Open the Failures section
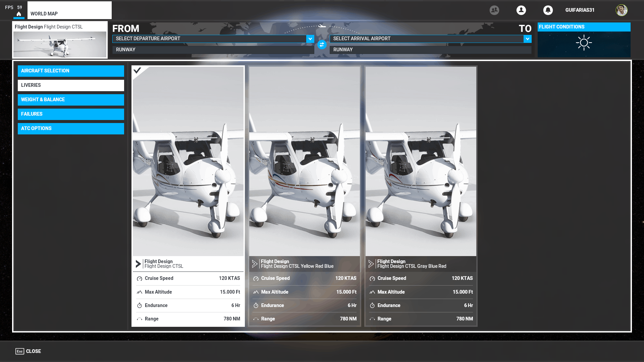The image size is (644, 362). coord(71,114)
